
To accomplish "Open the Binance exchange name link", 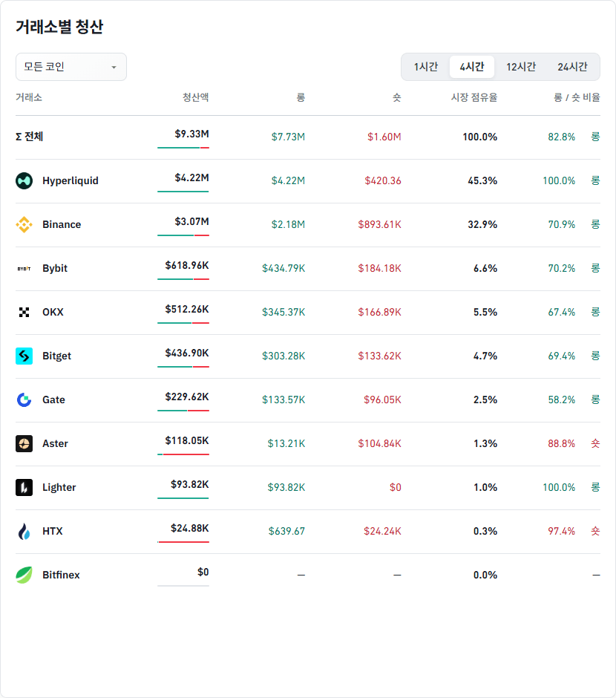I will point(62,224).
